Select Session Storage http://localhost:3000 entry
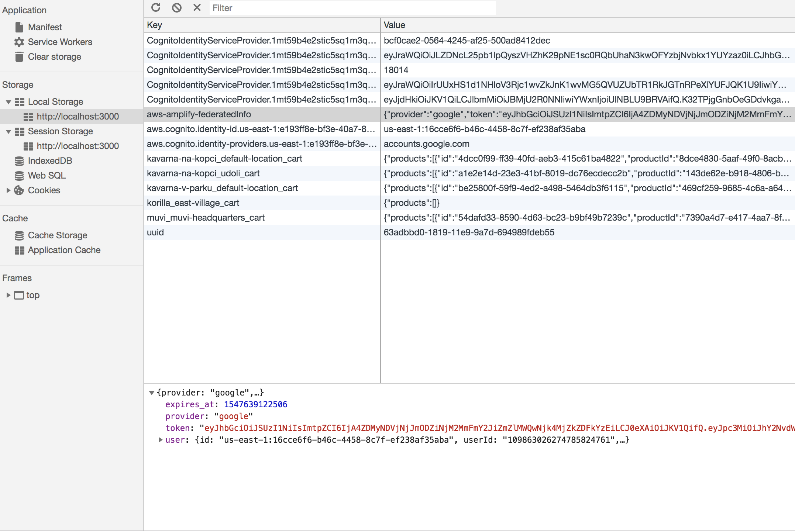 tap(78, 146)
